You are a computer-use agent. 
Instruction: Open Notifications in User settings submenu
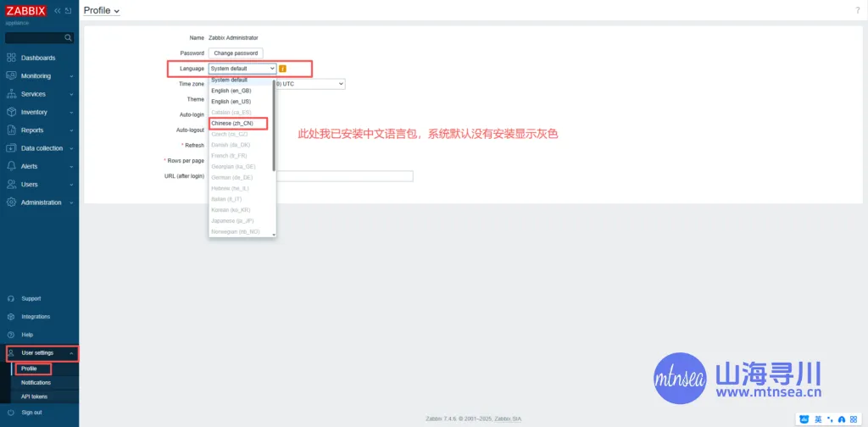36,383
